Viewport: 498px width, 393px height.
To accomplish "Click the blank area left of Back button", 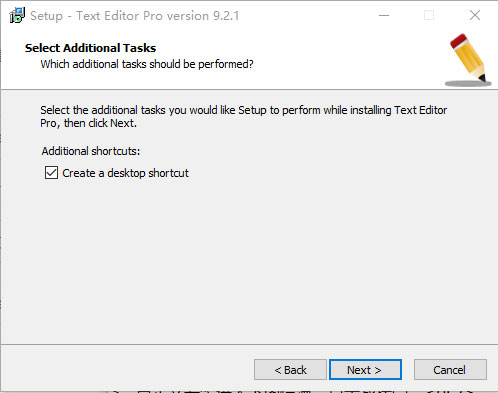I will coord(127,369).
